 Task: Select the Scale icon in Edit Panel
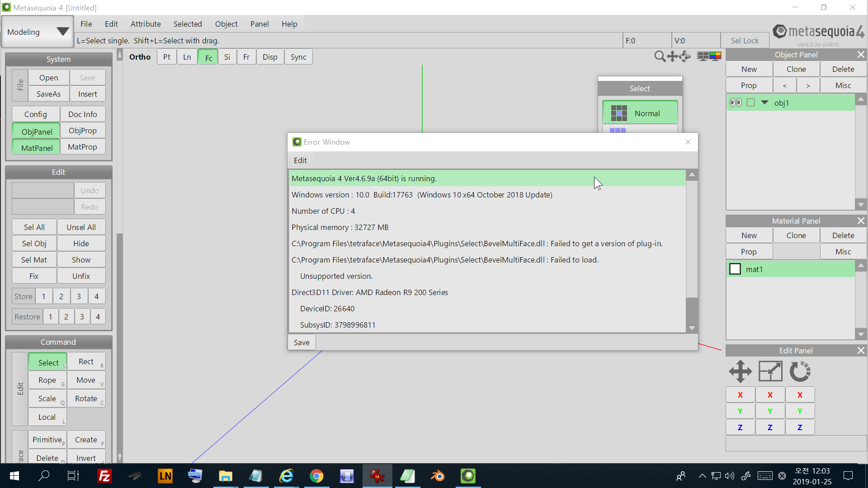tap(770, 371)
